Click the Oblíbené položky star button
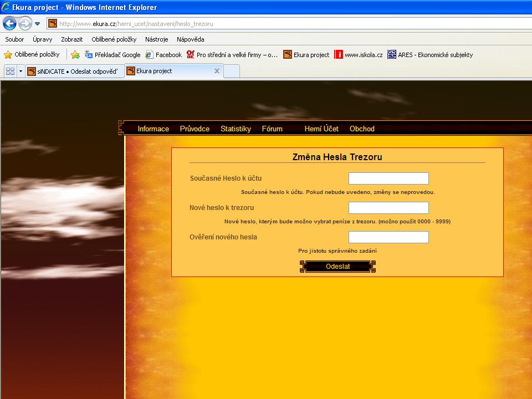The image size is (532, 399). [32, 54]
